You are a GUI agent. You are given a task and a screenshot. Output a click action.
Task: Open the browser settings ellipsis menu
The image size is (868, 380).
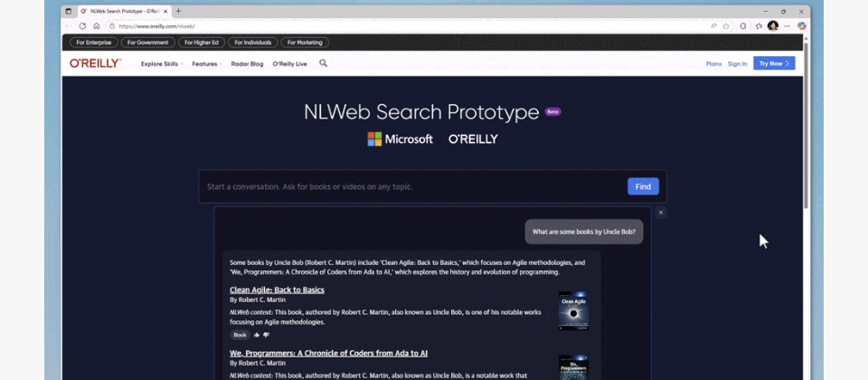click(787, 26)
